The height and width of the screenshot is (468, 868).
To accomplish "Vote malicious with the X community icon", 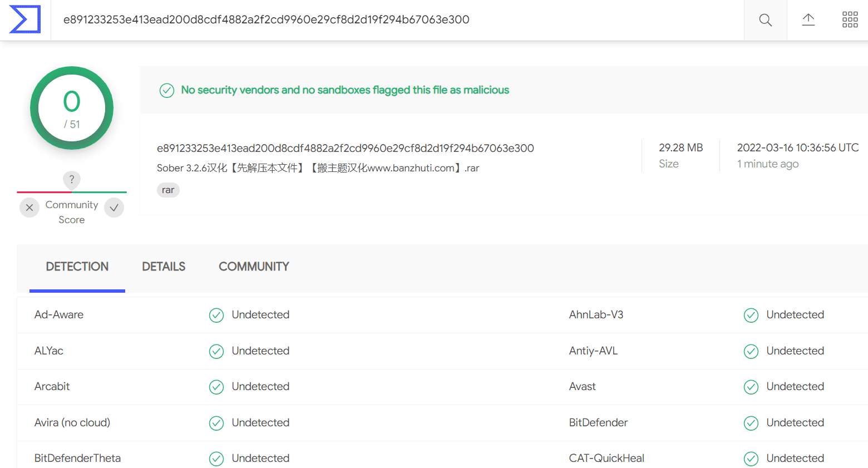I will pos(29,208).
